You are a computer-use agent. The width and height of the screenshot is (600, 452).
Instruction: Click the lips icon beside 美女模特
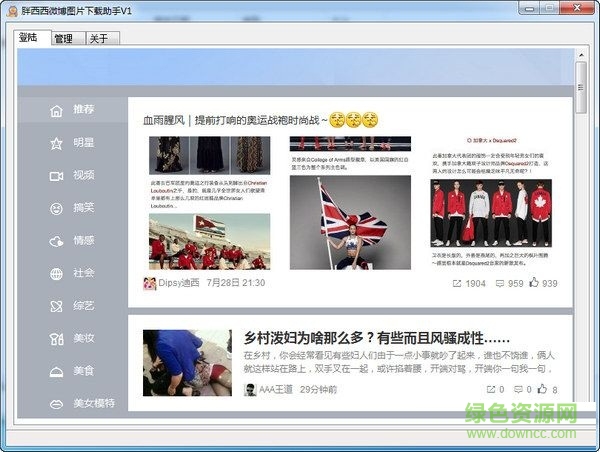(x=56, y=404)
